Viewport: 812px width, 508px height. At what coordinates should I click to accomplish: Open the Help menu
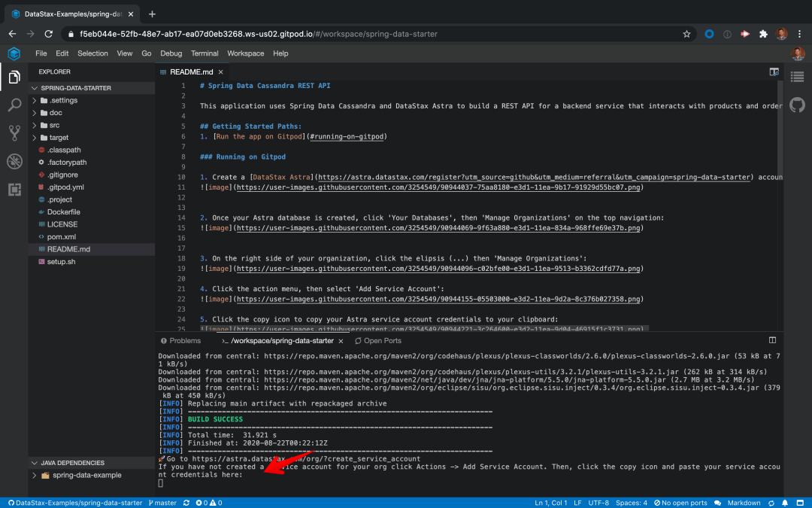point(280,53)
